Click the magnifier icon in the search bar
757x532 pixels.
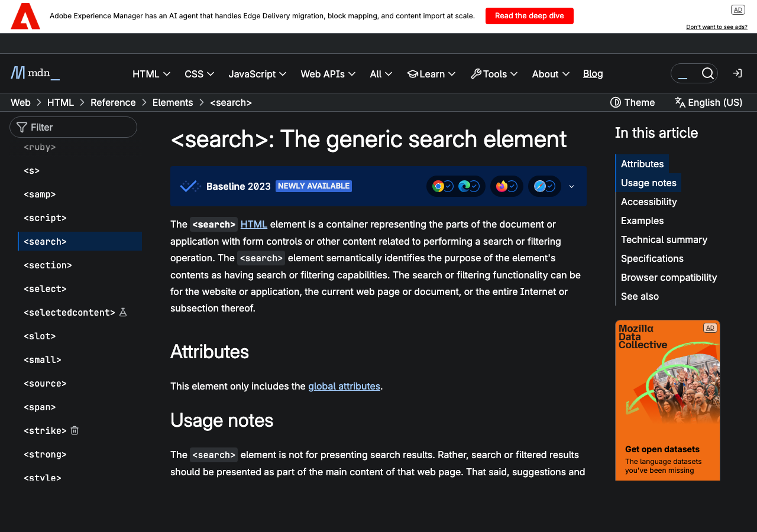pyautogui.click(x=708, y=73)
